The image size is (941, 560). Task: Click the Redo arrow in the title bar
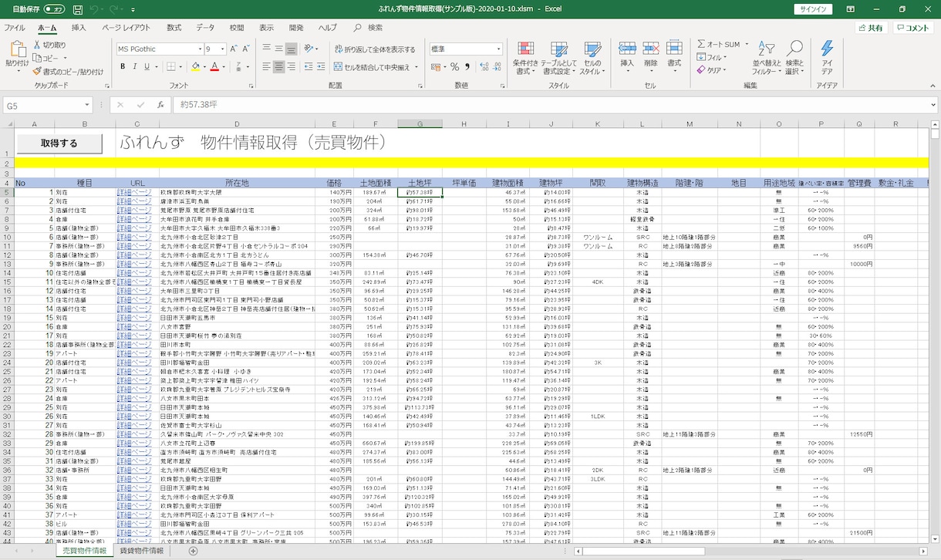tap(115, 9)
